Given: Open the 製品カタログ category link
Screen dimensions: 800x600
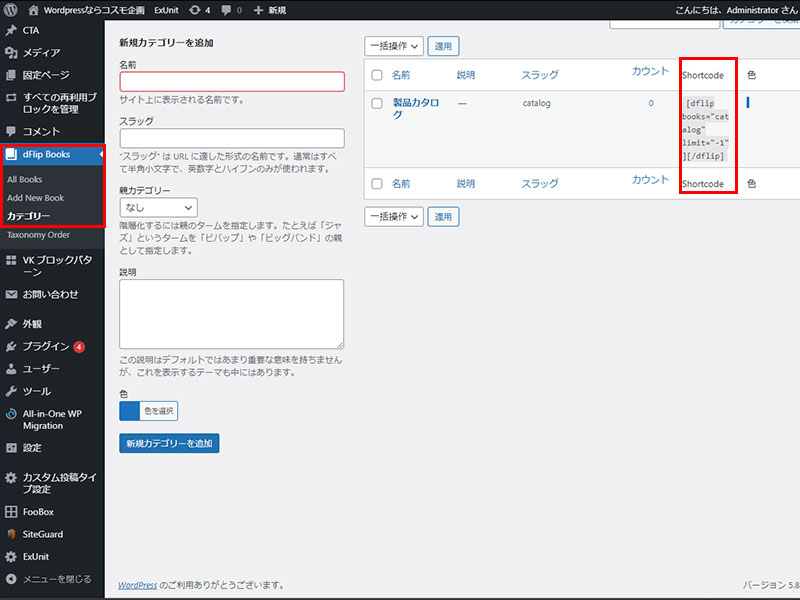Looking at the screenshot, I should [x=415, y=108].
